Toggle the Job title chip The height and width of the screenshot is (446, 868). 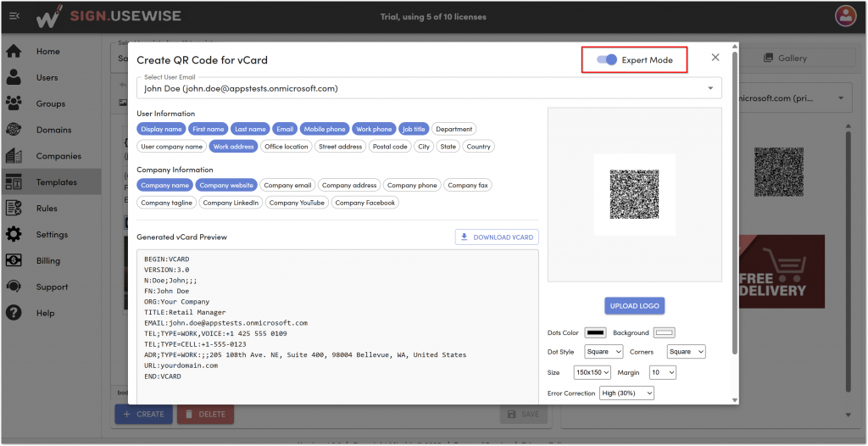tap(414, 129)
